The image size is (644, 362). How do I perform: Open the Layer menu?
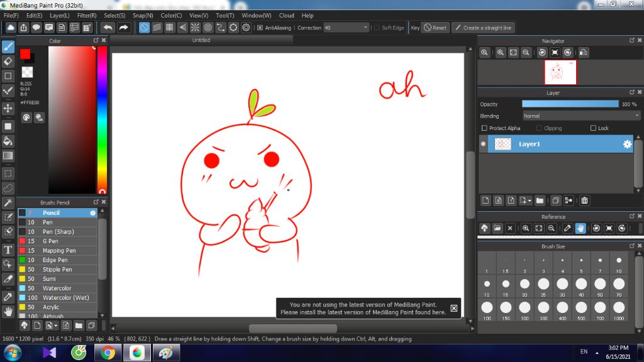click(60, 16)
